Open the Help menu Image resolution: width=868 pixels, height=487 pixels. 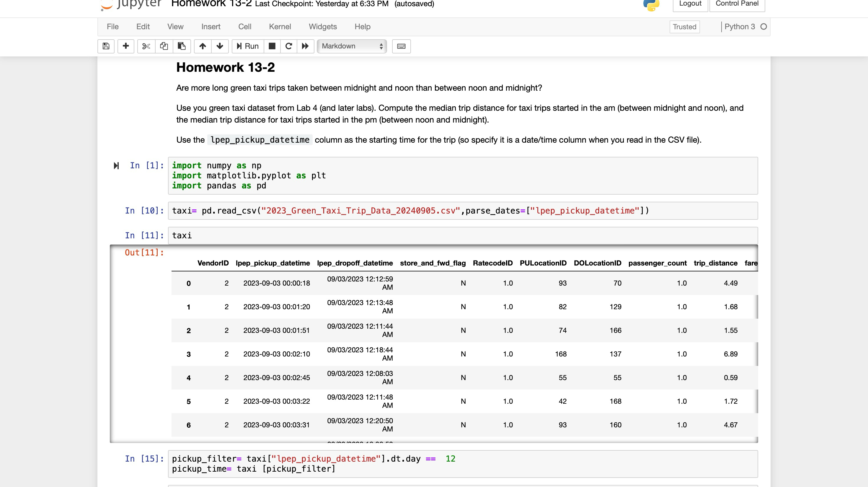pos(362,27)
